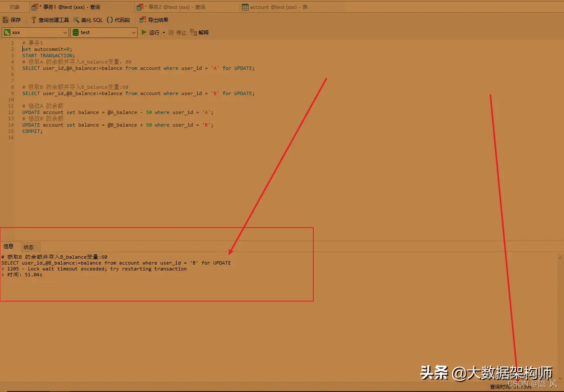Click the COMMIT statement on line 15

[31, 131]
